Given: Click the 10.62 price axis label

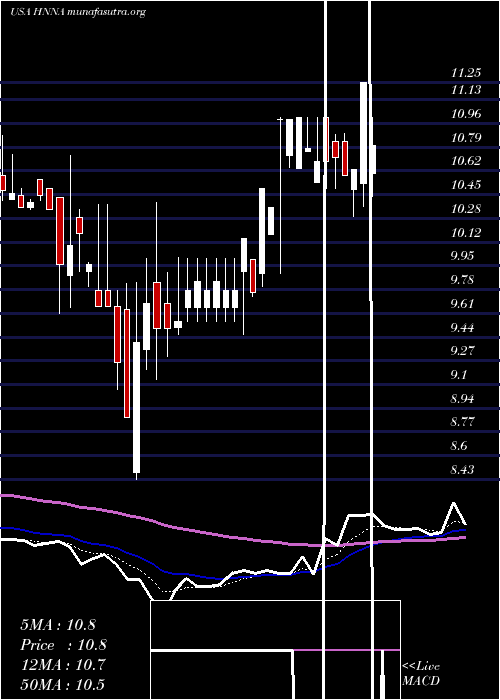Looking at the screenshot, I should (x=466, y=161).
